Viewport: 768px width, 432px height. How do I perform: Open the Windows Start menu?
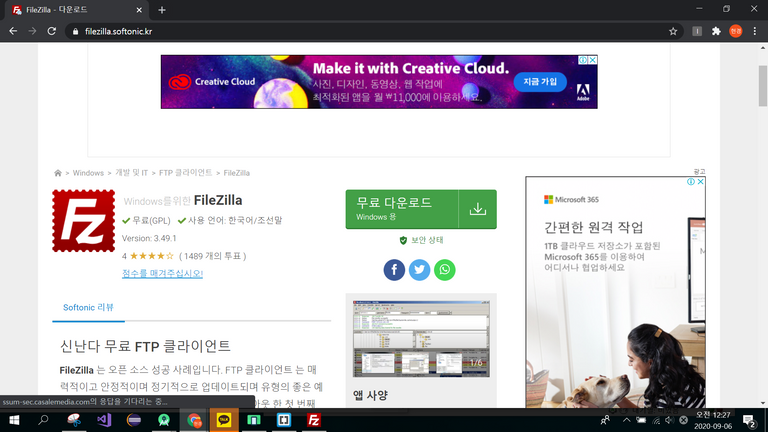tap(14, 420)
